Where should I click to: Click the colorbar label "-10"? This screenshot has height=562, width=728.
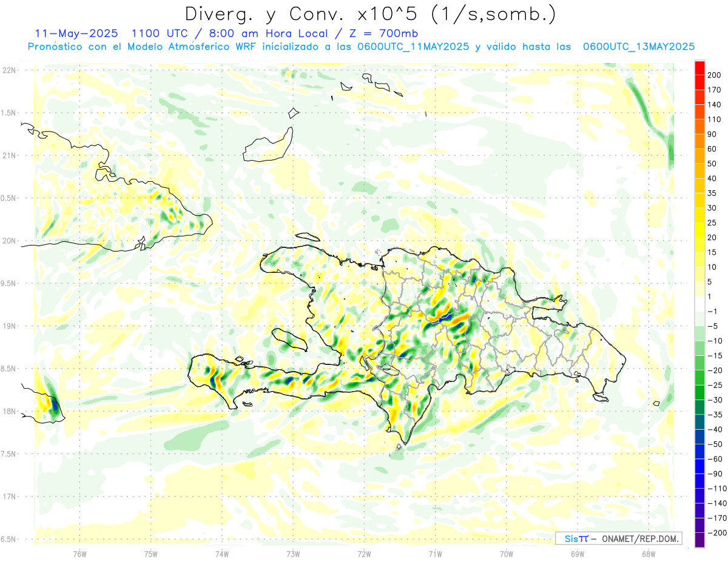(x=716, y=341)
